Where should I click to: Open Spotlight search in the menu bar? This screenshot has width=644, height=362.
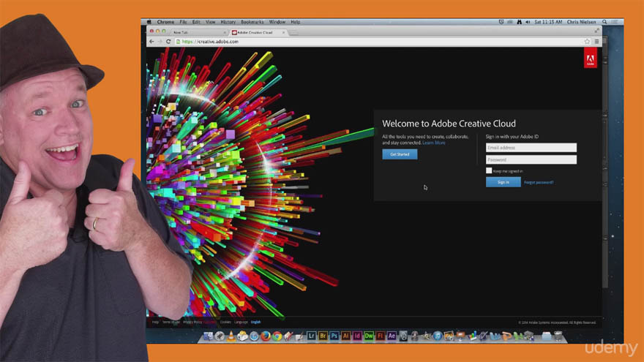(604, 22)
